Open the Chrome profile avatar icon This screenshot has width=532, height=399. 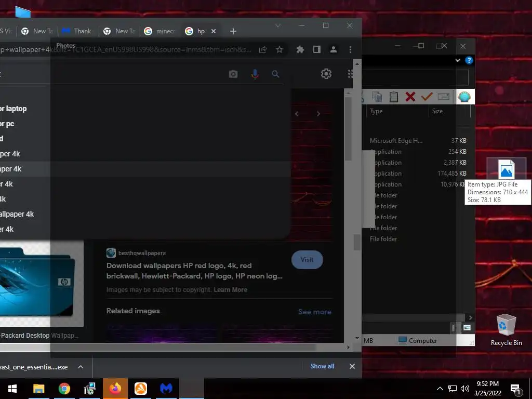(334, 50)
